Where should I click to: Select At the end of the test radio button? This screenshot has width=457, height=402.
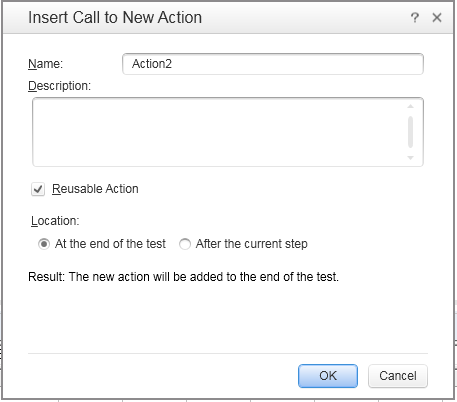coord(44,244)
